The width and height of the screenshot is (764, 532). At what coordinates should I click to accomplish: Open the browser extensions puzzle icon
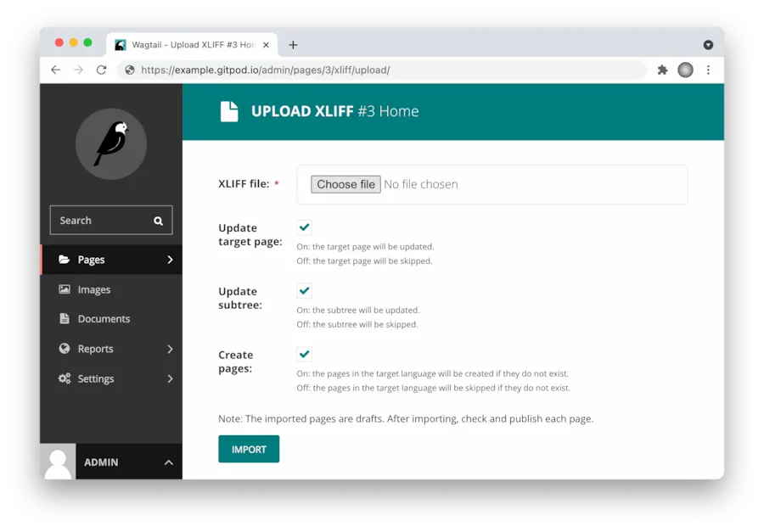(662, 70)
